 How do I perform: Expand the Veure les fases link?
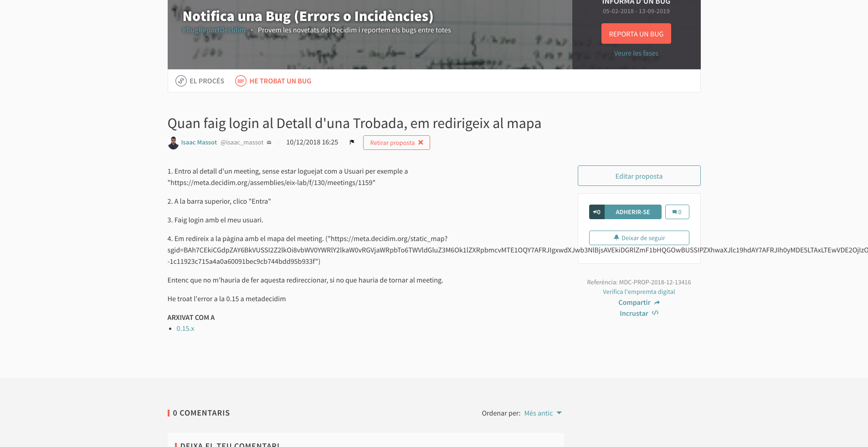click(x=636, y=53)
